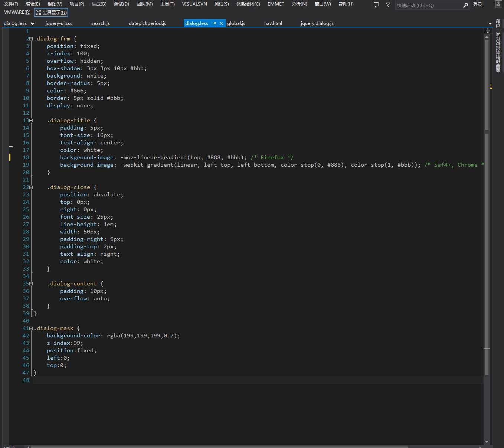Click the notifications filter funnel icon
This screenshot has height=448, width=504.
coord(388,5)
